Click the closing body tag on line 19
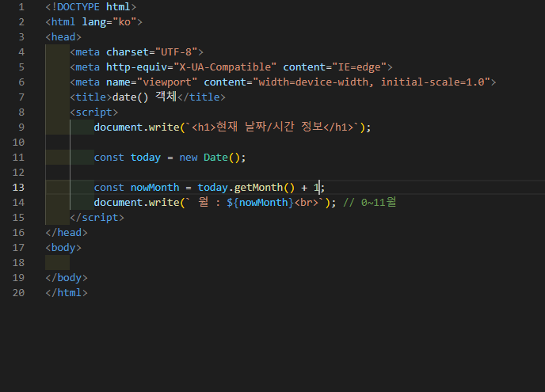Image resolution: width=545 pixels, height=392 pixels. [67, 278]
